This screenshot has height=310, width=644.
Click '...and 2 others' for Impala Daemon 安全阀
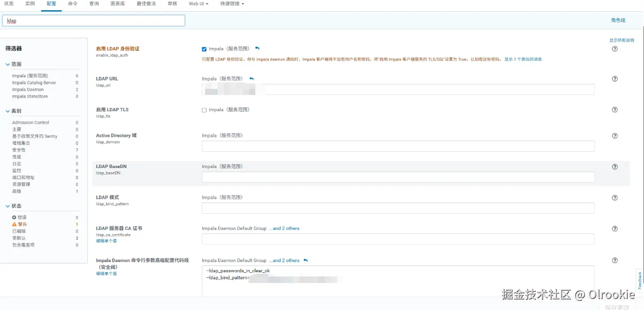284,260
